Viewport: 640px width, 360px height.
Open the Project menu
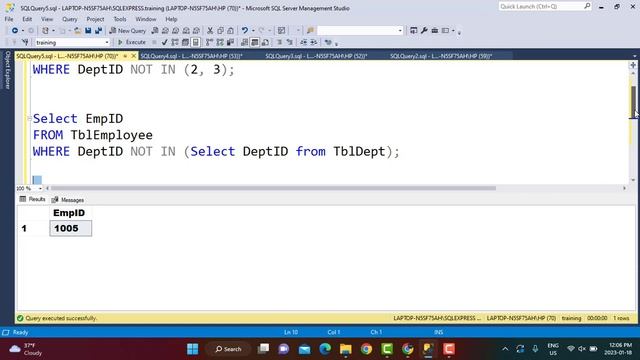click(x=95, y=19)
